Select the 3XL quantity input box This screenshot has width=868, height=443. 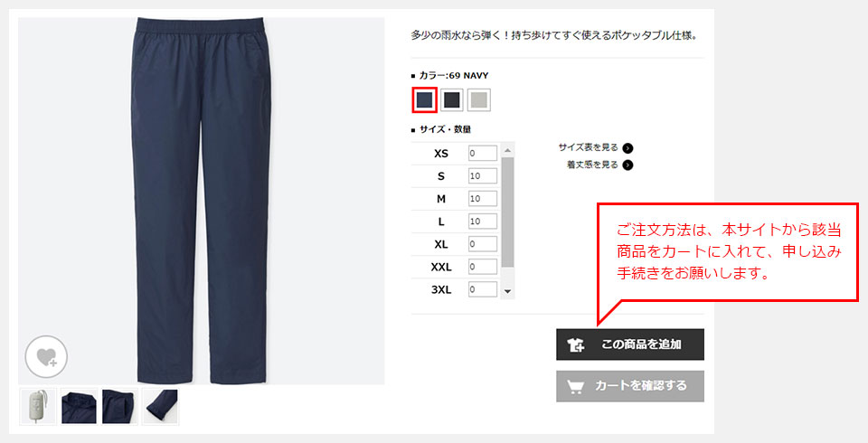(483, 289)
